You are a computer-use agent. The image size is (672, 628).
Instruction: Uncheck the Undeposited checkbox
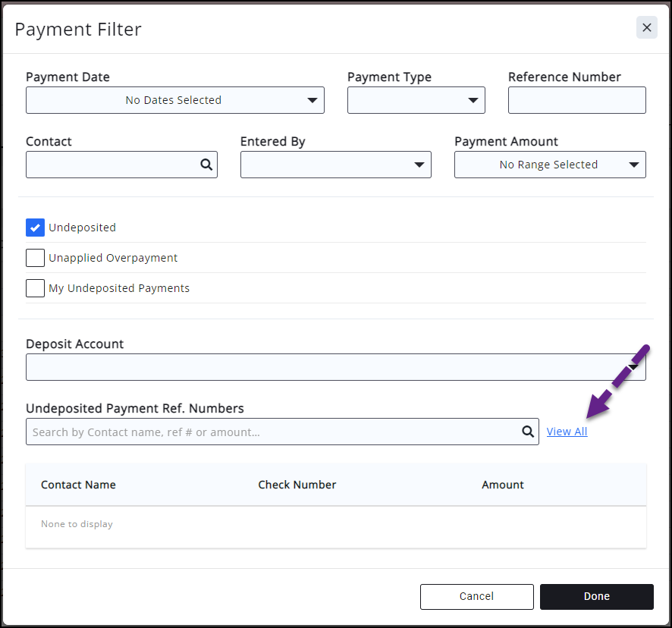(x=35, y=228)
